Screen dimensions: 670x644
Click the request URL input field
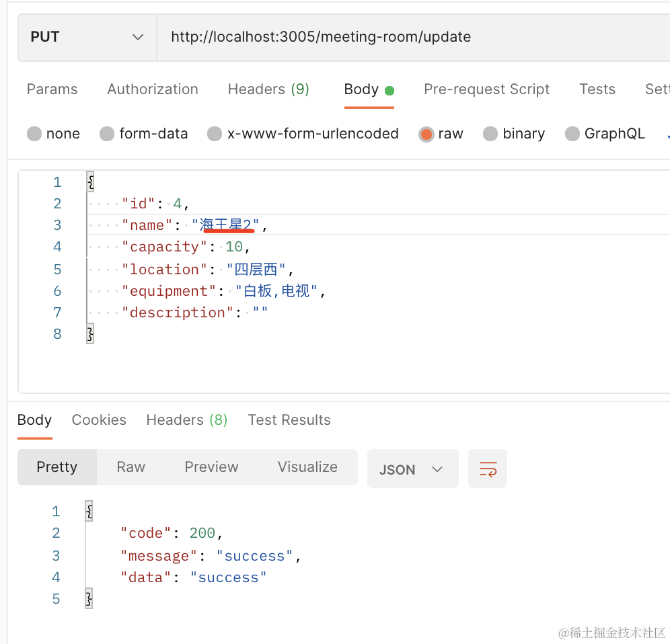pyautogui.click(x=404, y=37)
